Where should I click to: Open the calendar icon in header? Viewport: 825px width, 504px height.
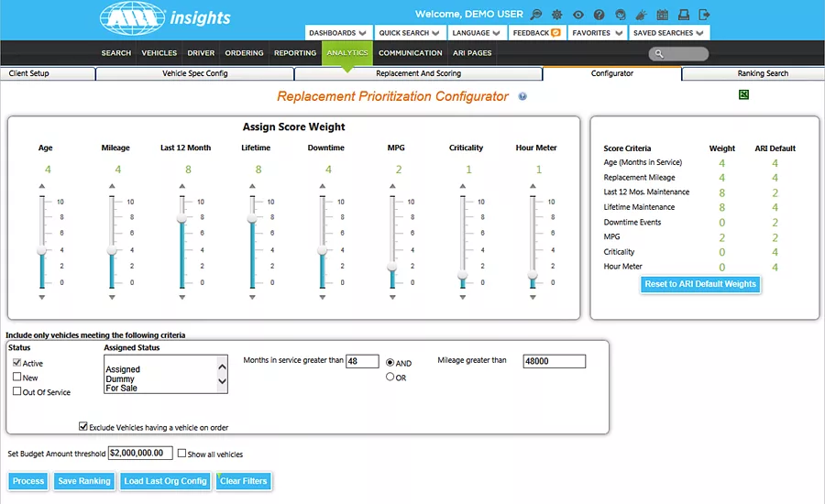click(x=663, y=15)
